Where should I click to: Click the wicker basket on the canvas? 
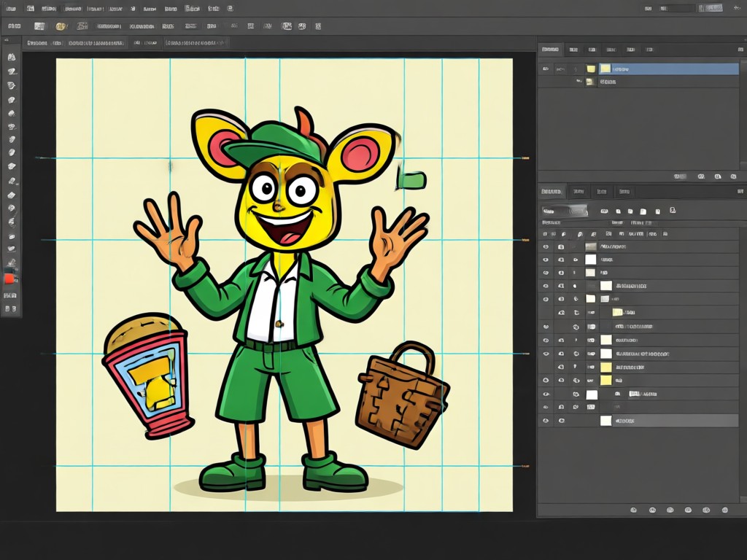click(x=402, y=396)
